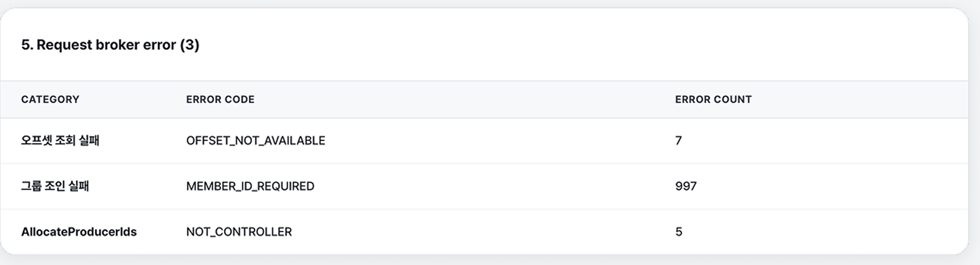This screenshot has width=980, height=265.
Task: Click the "(3)" count in the title
Action: pyautogui.click(x=190, y=44)
